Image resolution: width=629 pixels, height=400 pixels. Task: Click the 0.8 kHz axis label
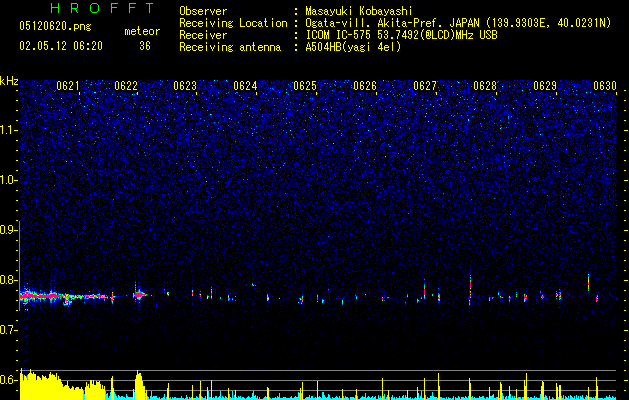10,280
